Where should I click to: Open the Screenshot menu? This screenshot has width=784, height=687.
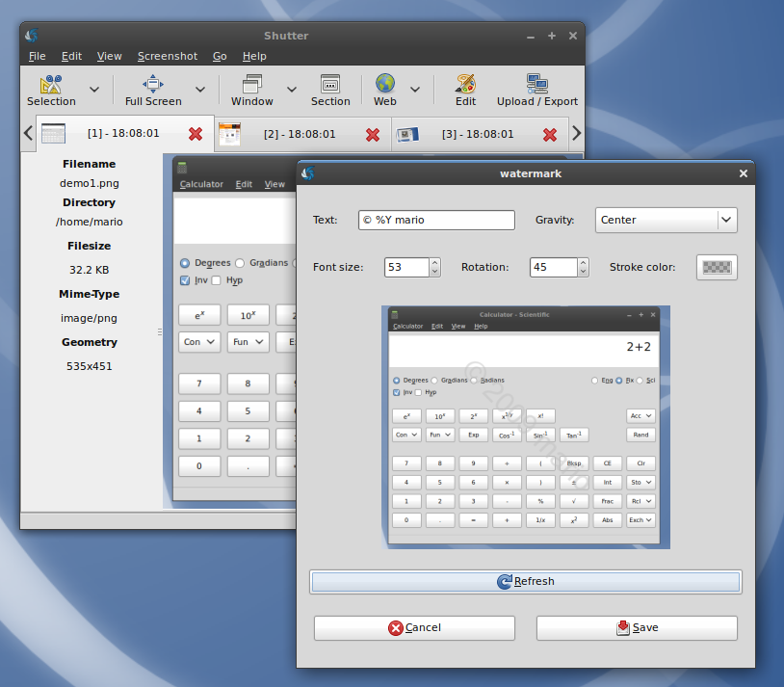pyautogui.click(x=167, y=57)
